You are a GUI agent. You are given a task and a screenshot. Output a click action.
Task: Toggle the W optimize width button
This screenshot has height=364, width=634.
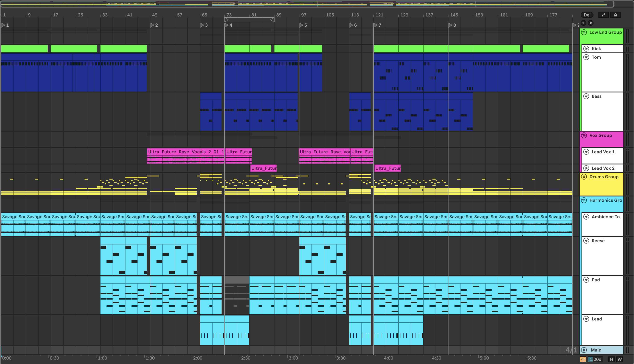click(x=620, y=359)
